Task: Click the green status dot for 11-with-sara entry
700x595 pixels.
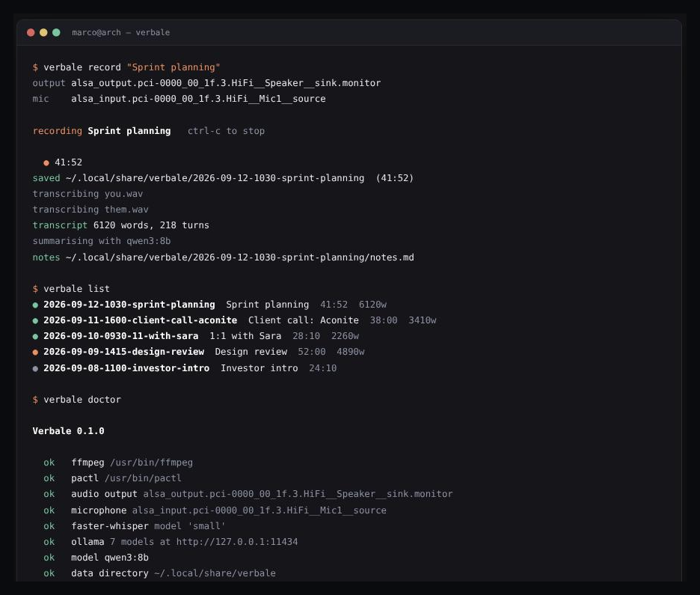Action: pos(35,337)
